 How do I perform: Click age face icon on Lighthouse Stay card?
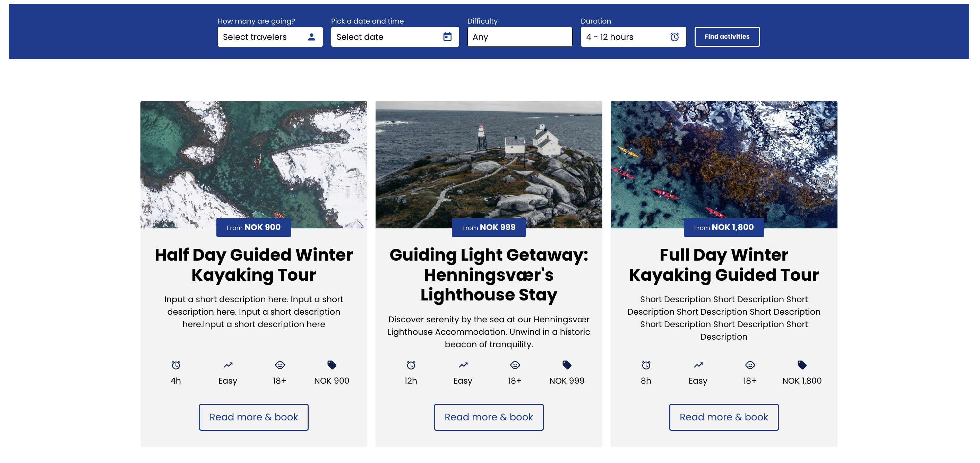tap(515, 365)
